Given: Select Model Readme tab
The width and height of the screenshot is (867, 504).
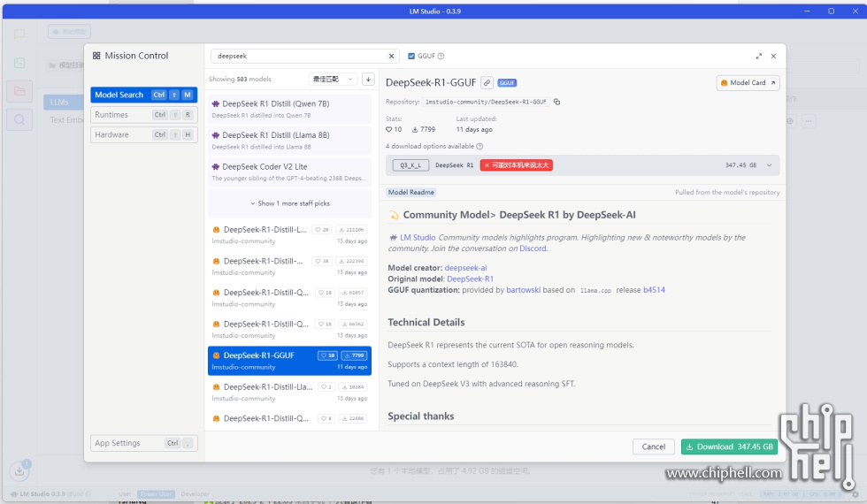Looking at the screenshot, I should [410, 193].
